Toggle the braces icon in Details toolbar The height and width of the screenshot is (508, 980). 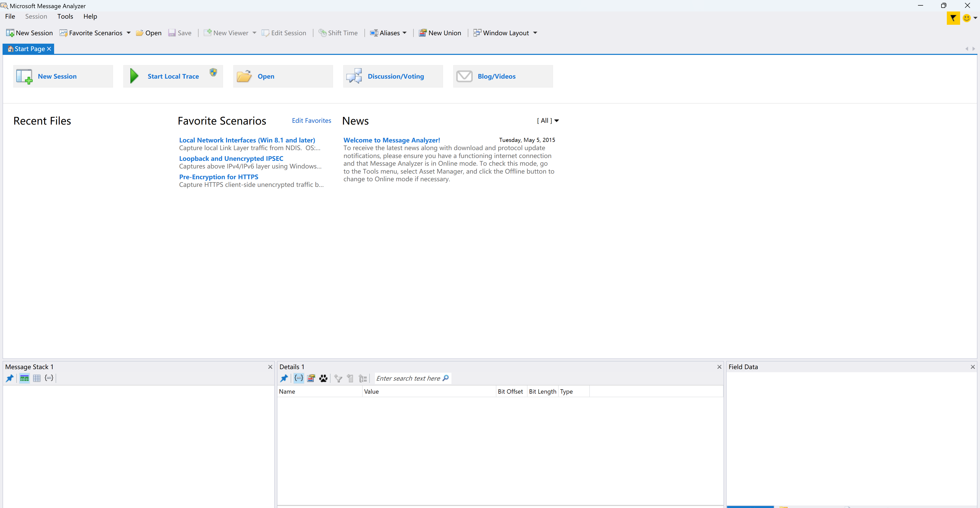pos(299,378)
